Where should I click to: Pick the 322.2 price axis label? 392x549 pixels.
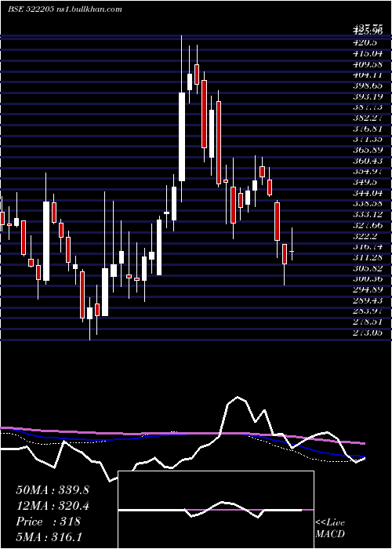coord(365,236)
